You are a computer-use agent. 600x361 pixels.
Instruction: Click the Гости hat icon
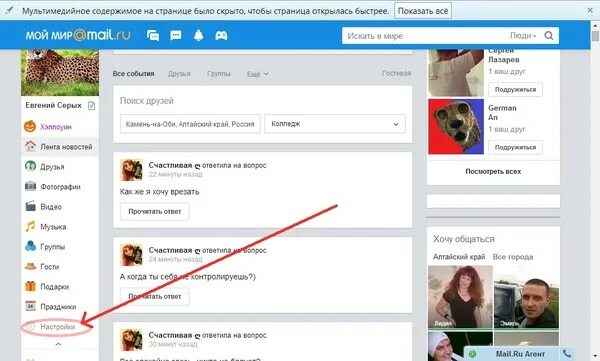click(x=30, y=266)
